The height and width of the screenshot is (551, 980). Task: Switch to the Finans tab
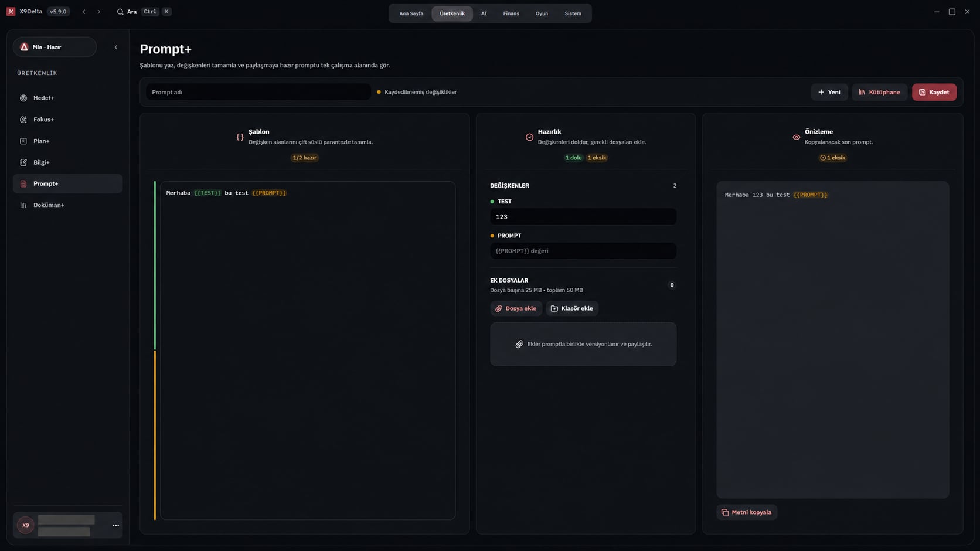[x=511, y=13]
